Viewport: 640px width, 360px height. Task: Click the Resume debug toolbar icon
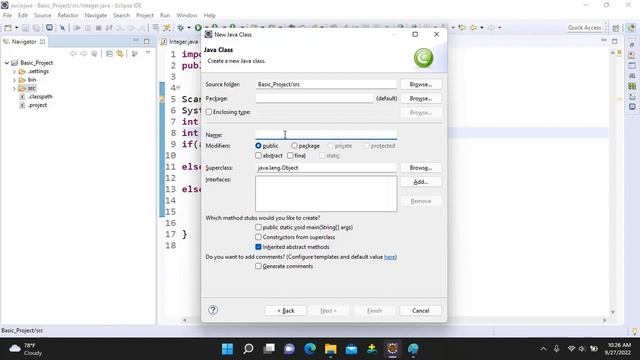tap(77, 28)
